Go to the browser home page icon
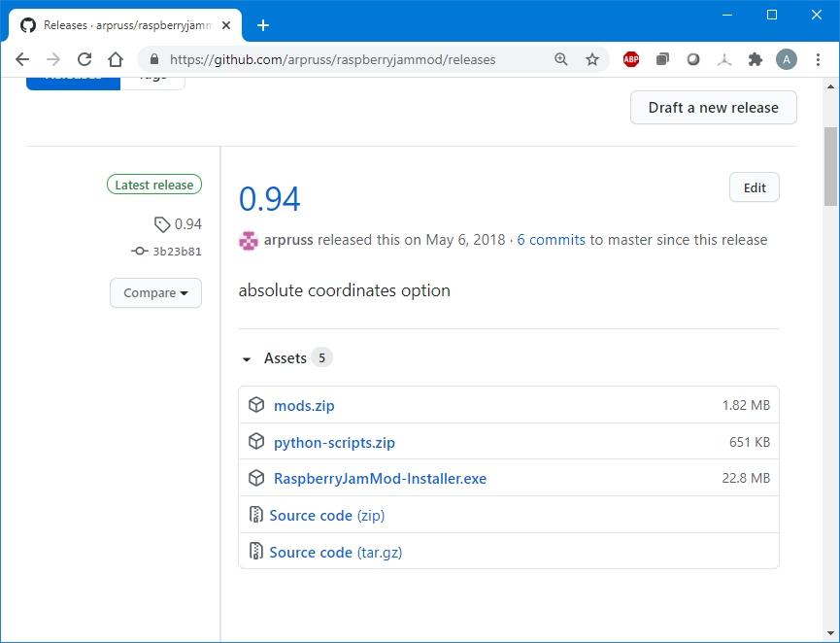 click(116, 59)
